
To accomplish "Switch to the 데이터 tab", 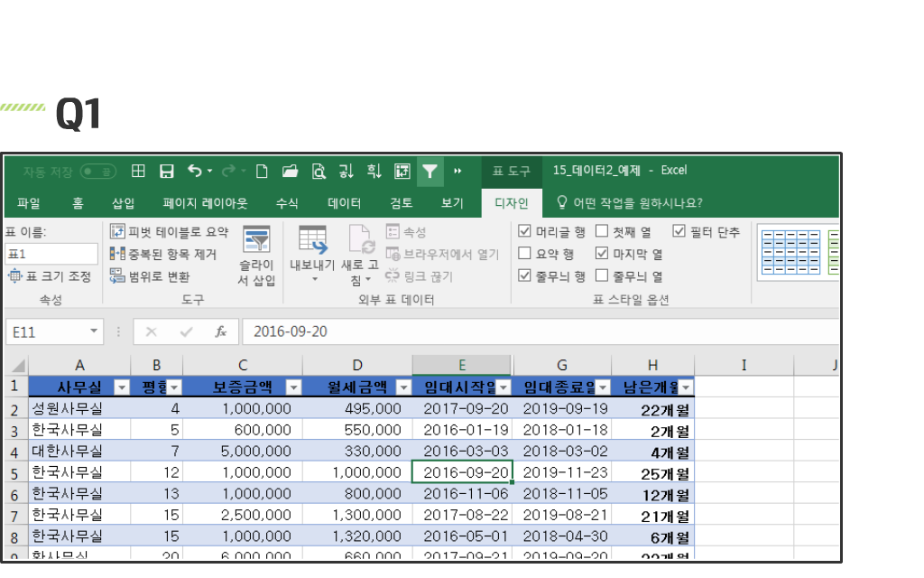I will pyautogui.click(x=344, y=203).
